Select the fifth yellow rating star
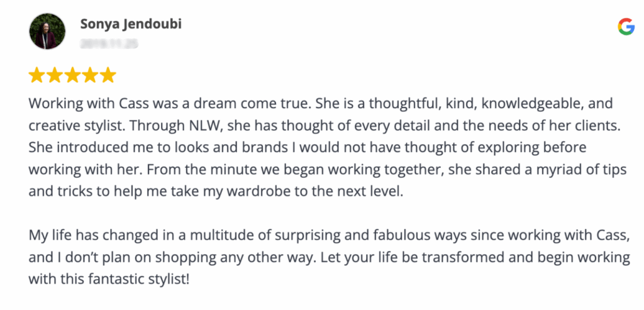The width and height of the screenshot is (644, 310). [x=108, y=75]
